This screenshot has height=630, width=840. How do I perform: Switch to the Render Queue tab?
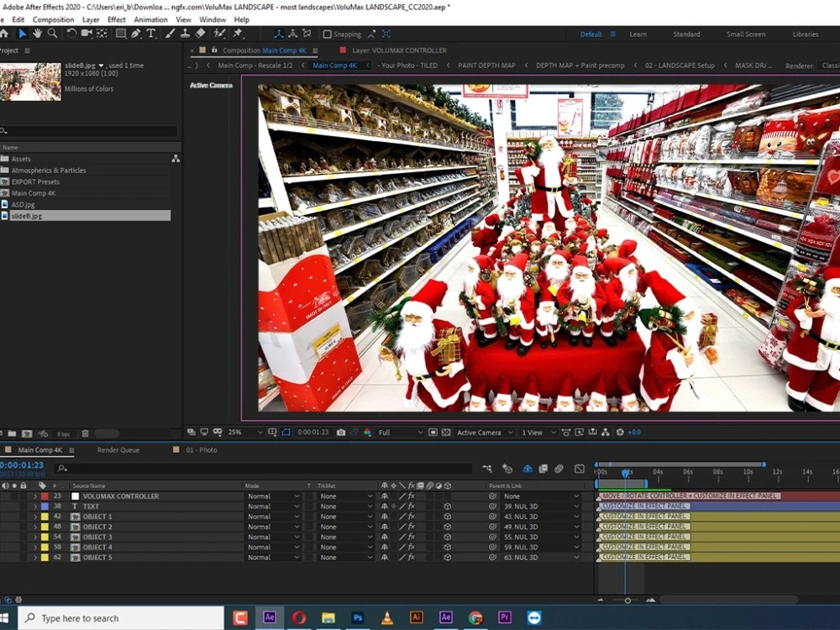(118, 450)
